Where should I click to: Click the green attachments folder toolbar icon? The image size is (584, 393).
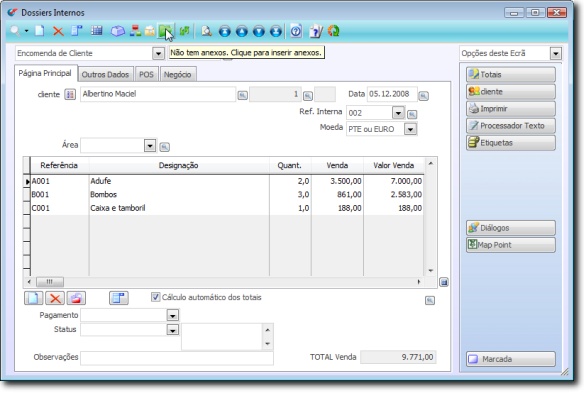click(x=165, y=31)
